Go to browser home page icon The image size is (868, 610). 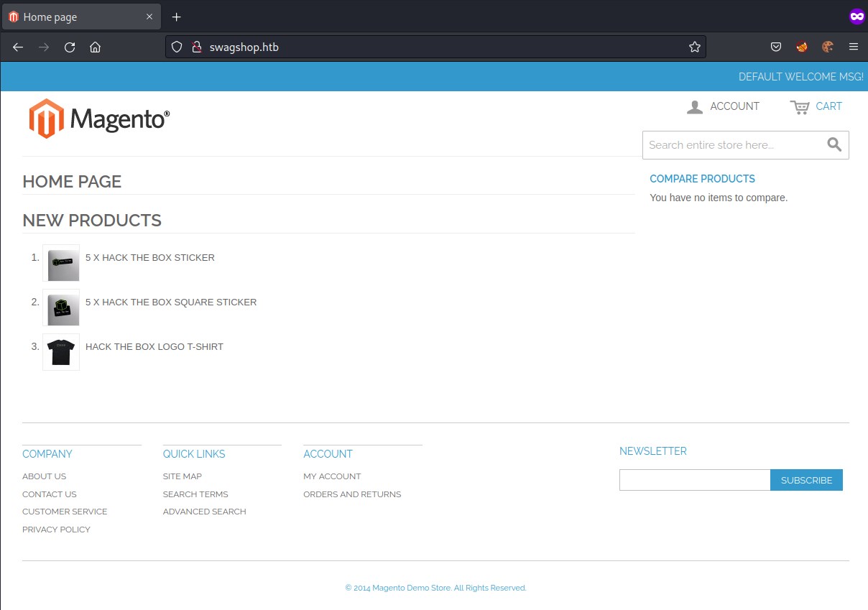[x=95, y=47]
